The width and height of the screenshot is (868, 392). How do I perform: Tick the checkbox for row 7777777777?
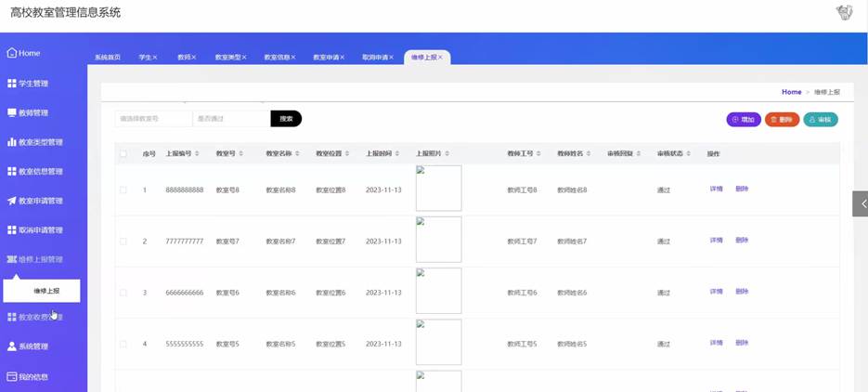point(123,242)
